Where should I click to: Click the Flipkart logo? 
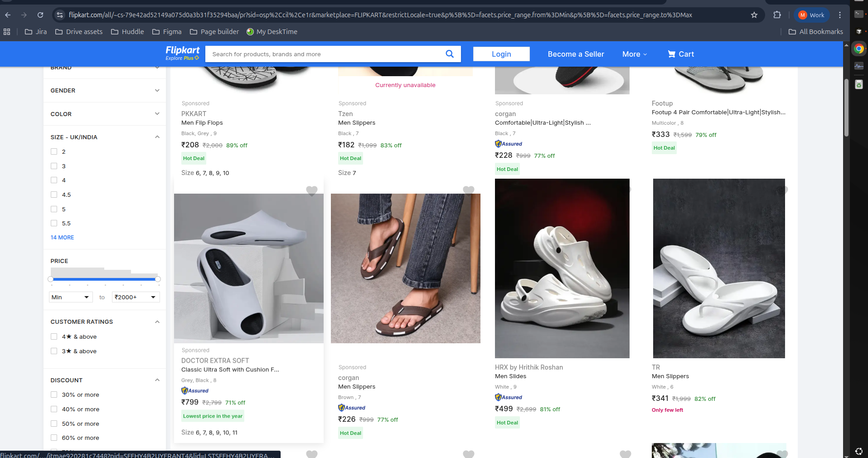pos(182,53)
